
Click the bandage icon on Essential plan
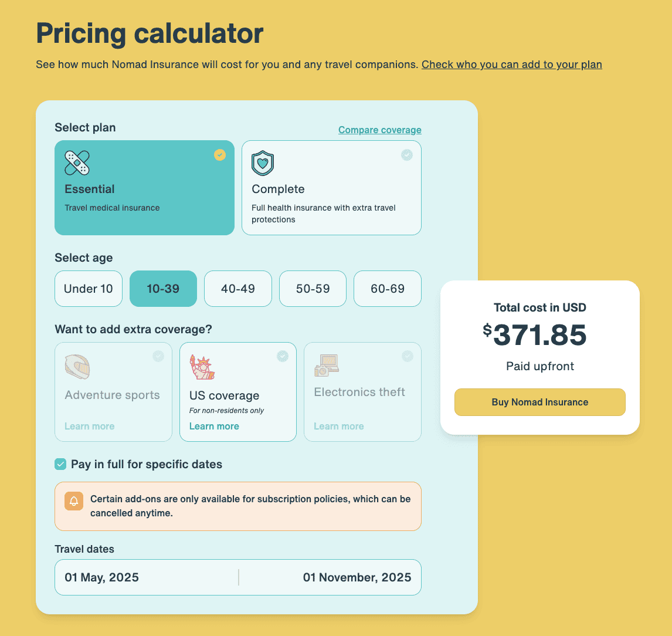coord(77,163)
